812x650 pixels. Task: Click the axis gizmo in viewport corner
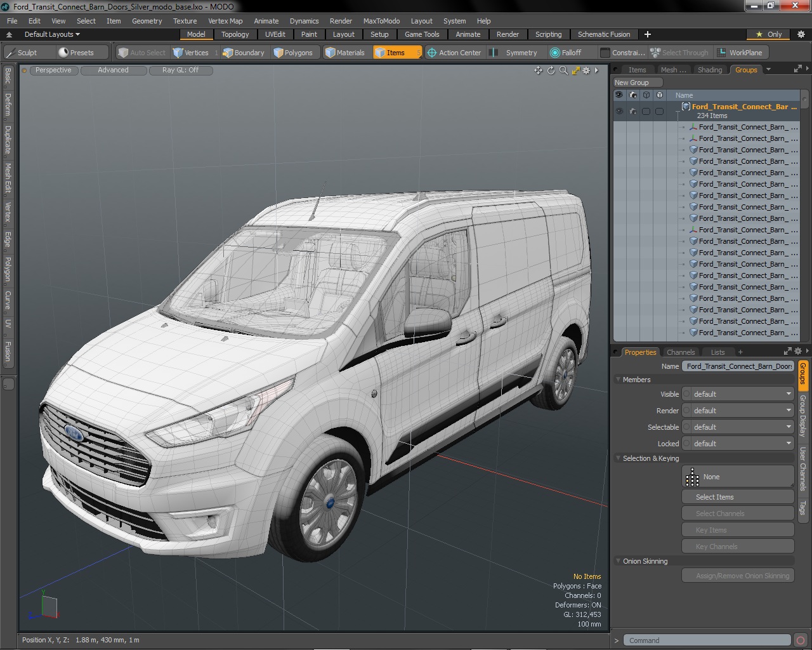(43, 606)
